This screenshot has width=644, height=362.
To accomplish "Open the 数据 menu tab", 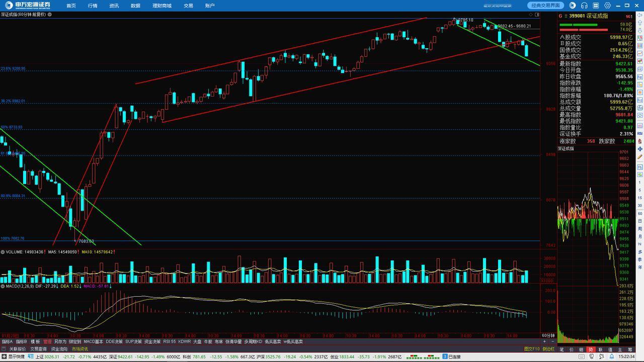I will click(135, 6).
